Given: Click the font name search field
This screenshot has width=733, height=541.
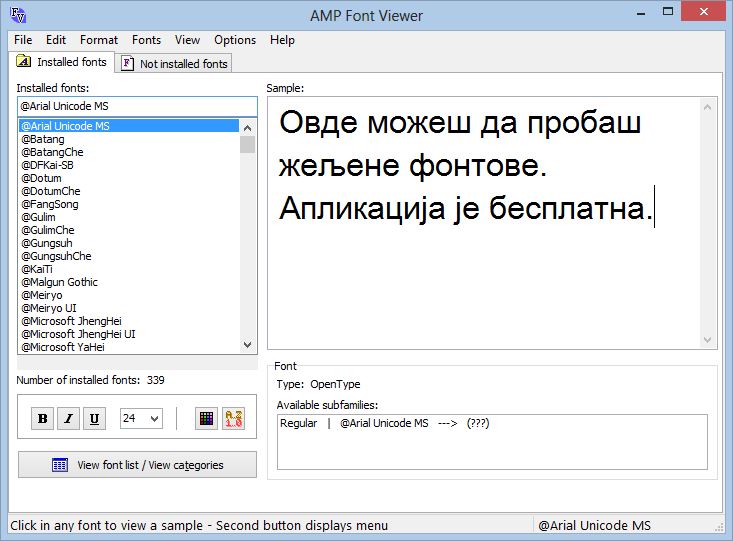Looking at the screenshot, I should pyautogui.click(x=137, y=106).
